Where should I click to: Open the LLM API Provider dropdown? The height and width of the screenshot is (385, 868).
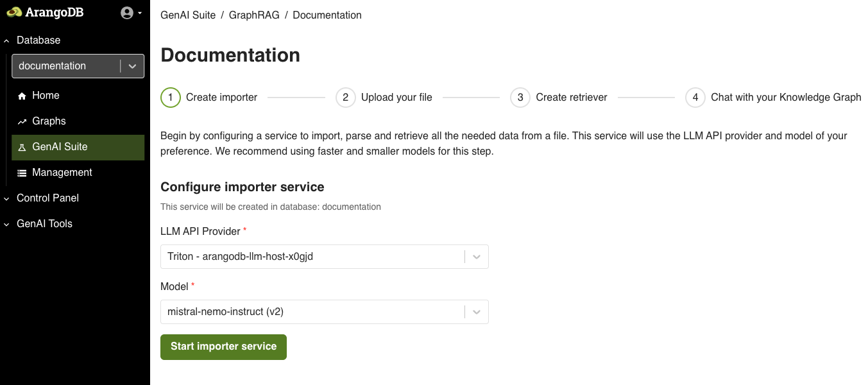click(x=324, y=257)
